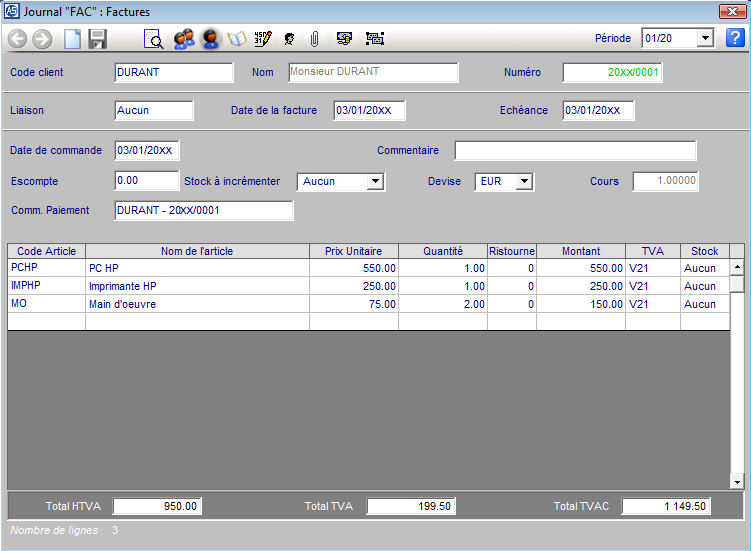This screenshot has width=751, height=551.
Task: Open the document search magnifier icon
Action: [x=154, y=39]
